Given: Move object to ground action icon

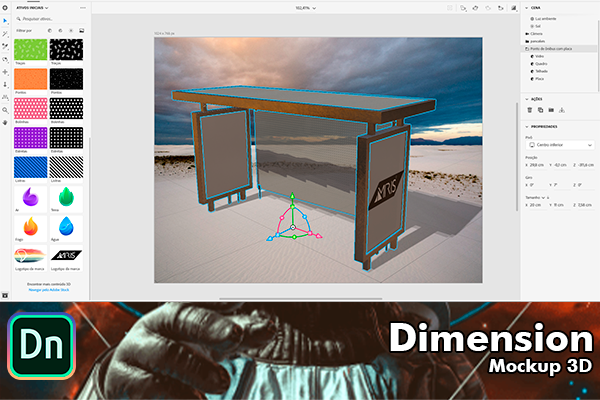Looking at the screenshot, I should (562, 110).
